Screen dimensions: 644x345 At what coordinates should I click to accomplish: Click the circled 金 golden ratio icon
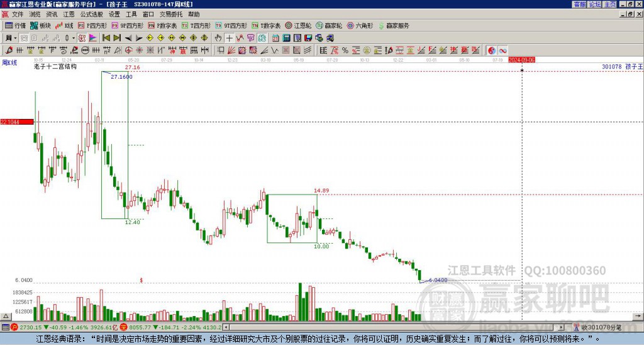coord(367,50)
